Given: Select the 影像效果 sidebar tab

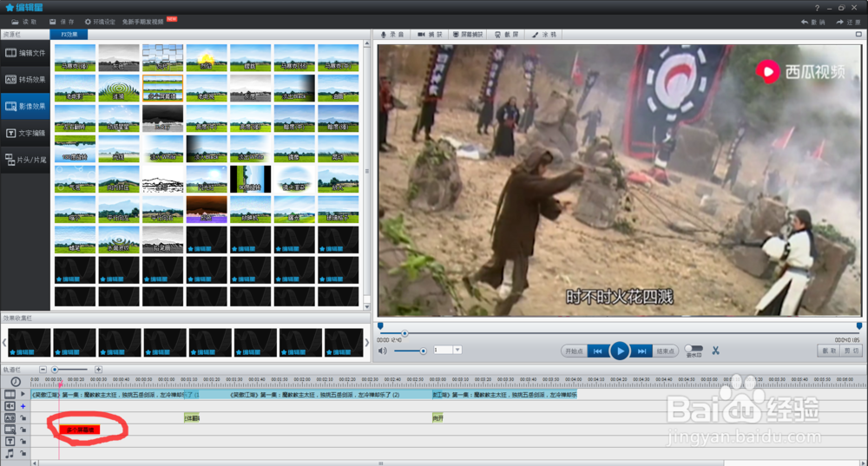Looking at the screenshot, I should click(x=25, y=106).
